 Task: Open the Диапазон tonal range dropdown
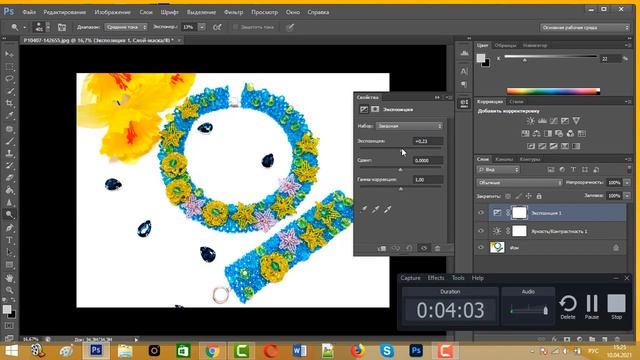coord(126,27)
